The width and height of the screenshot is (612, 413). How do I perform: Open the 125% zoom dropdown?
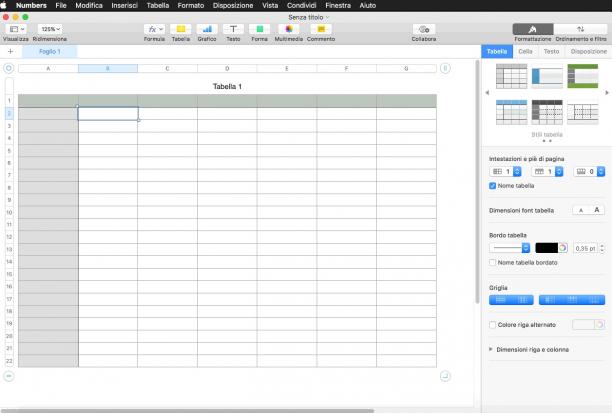click(x=50, y=29)
